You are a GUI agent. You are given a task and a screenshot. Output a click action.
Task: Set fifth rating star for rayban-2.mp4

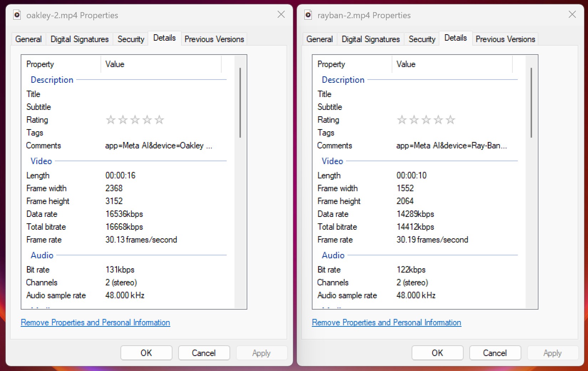[x=450, y=120]
